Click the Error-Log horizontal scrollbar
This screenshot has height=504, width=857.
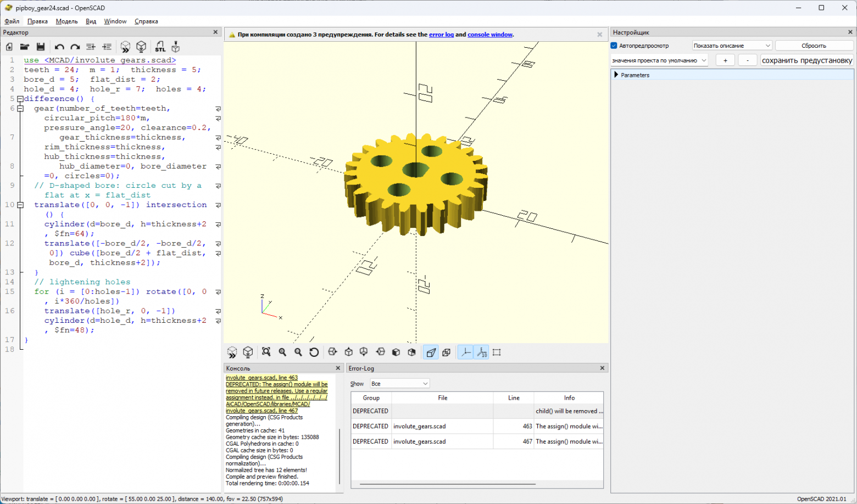pyautogui.click(x=447, y=484)
